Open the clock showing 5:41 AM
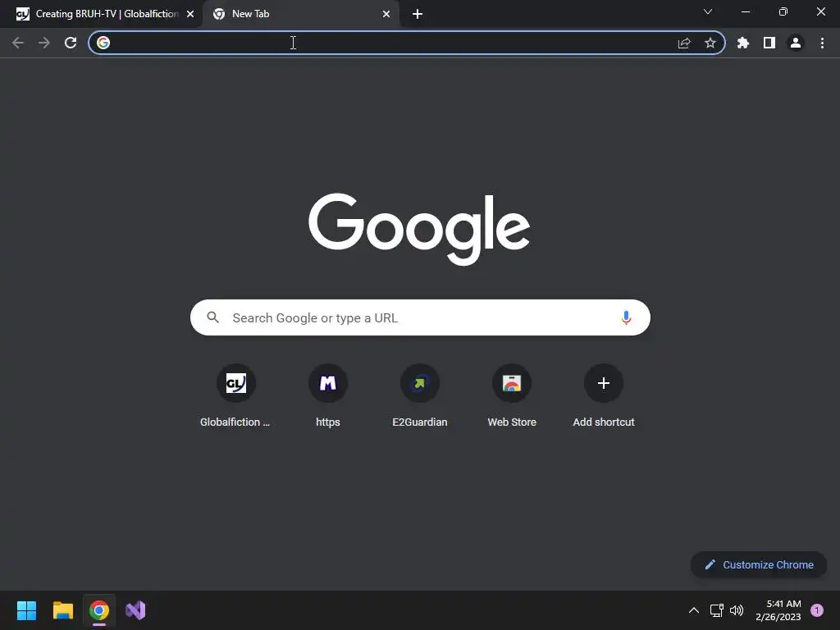 click(778, 610)
